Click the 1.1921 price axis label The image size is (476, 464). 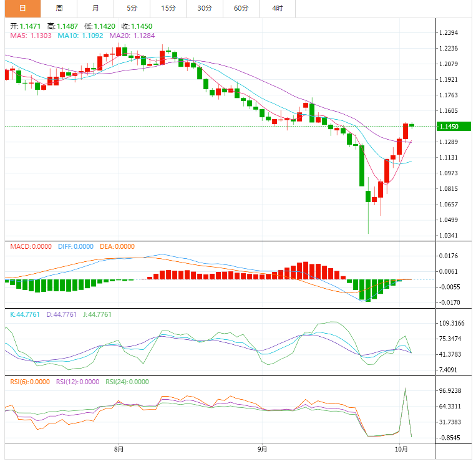[x=449, y=79]
